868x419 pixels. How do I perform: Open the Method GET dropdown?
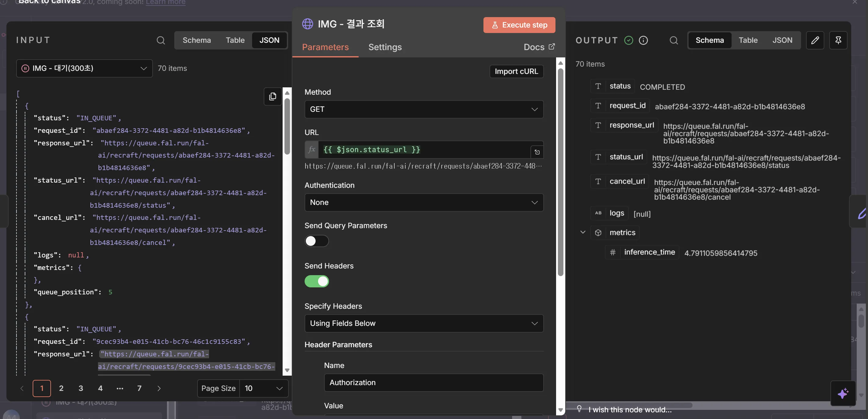click(x=424, y=109)
